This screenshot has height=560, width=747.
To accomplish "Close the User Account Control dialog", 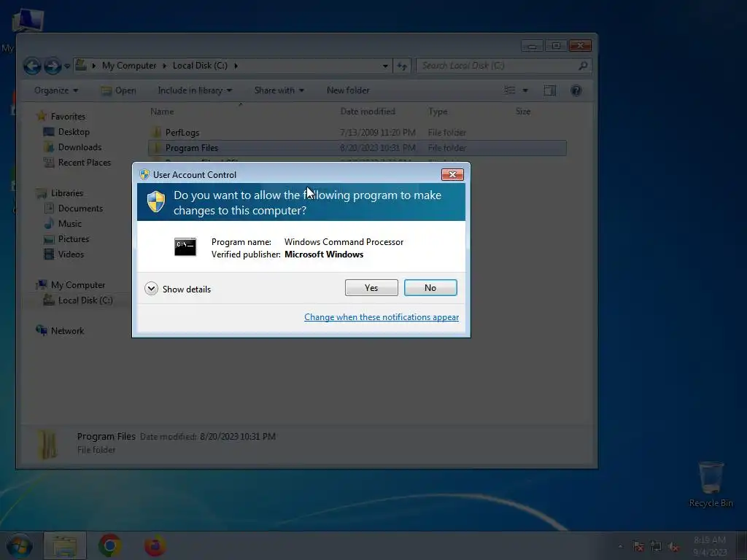I will pyautogui.click(x=452, y=175).
